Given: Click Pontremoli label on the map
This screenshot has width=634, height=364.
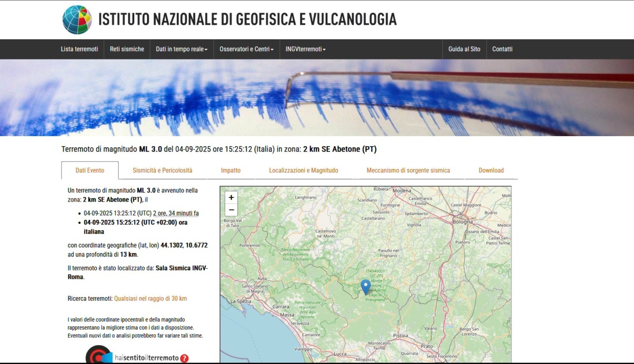Looking at the screenshot, I should point(250,245).
